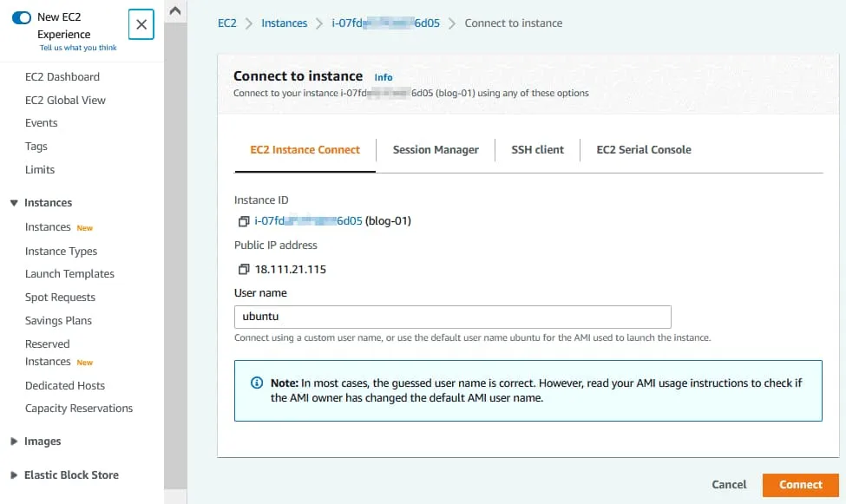Select the EC2 Serial Console tab
The height and width of the screenshot is (504, 846).
point(644,150)
